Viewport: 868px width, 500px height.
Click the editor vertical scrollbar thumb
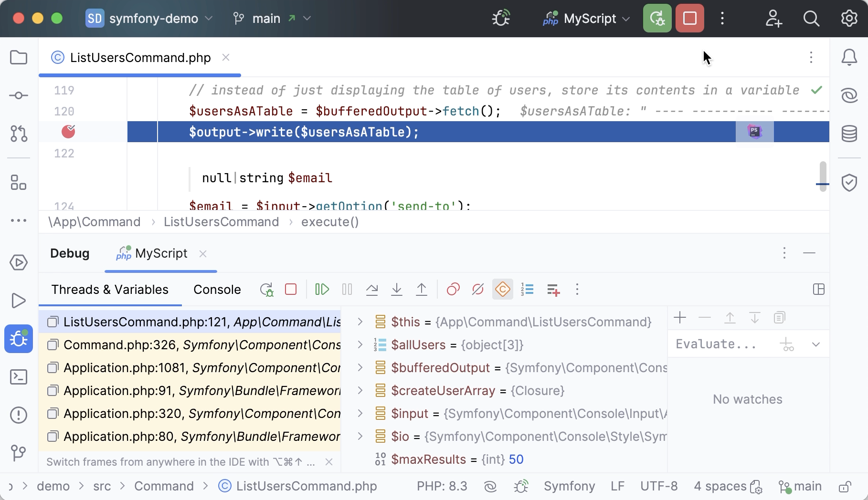(x=822, y=177)
